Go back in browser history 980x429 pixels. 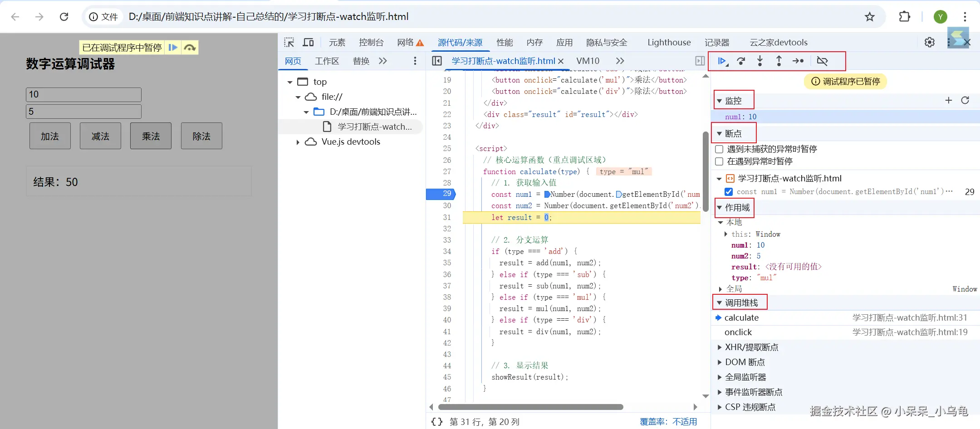click(15, 17)
